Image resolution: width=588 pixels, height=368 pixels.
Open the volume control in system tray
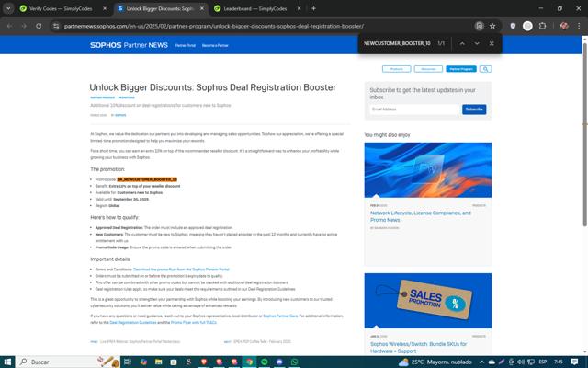pyautogui.click(x=521, y=362)
